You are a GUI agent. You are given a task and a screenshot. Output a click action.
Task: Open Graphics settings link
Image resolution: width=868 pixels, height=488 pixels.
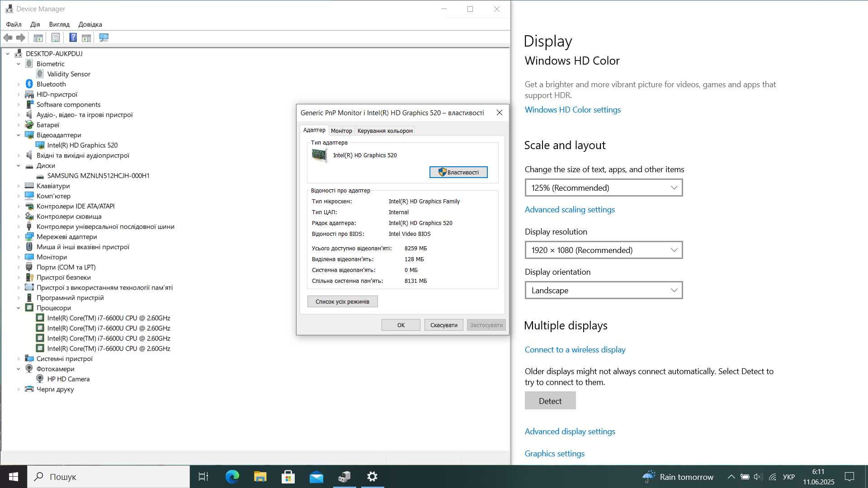tap(554, 454)
